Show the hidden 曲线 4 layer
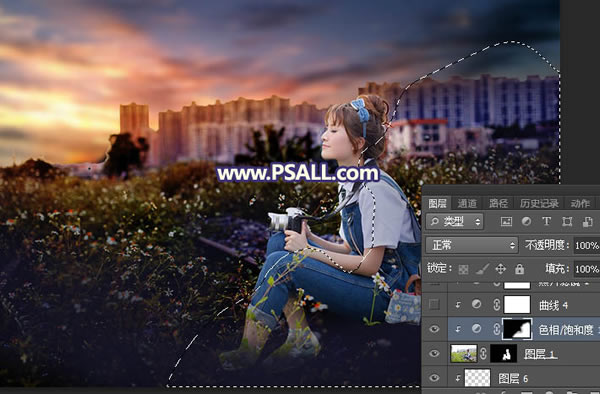The image size is (600, 394). [x=434, y=304]
